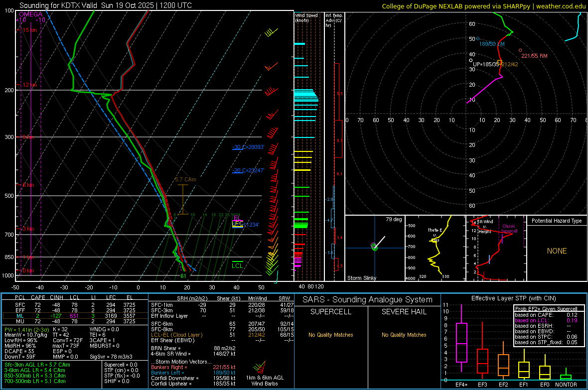Click the Theta-E v. Pres label

pyautogui.click(x=435, y=235)
